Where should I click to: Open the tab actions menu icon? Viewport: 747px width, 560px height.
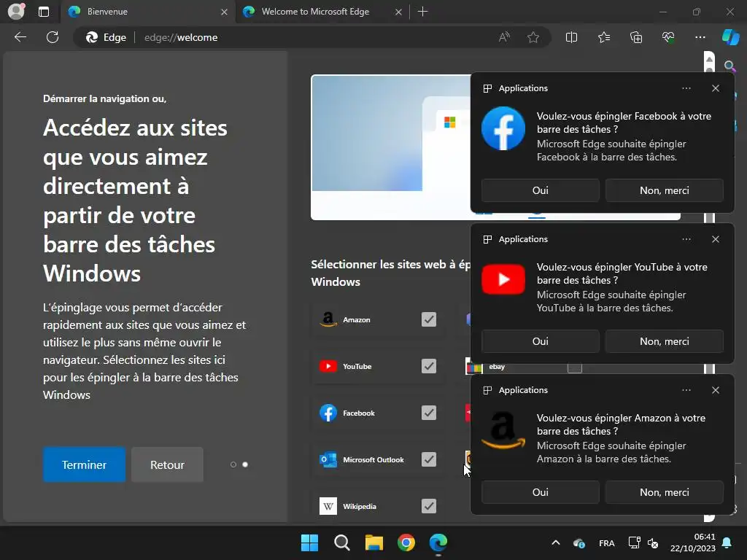tap(44, 12)
